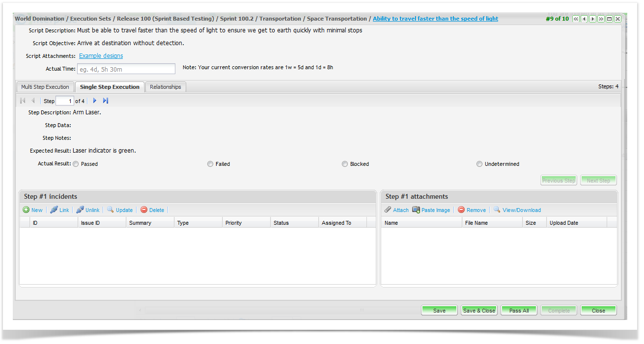Image resolution: width=644 pixels, height=344 pixels.
Task: Paste Image into step attachments
Action: pyautogui.click(x=431, y=210)
